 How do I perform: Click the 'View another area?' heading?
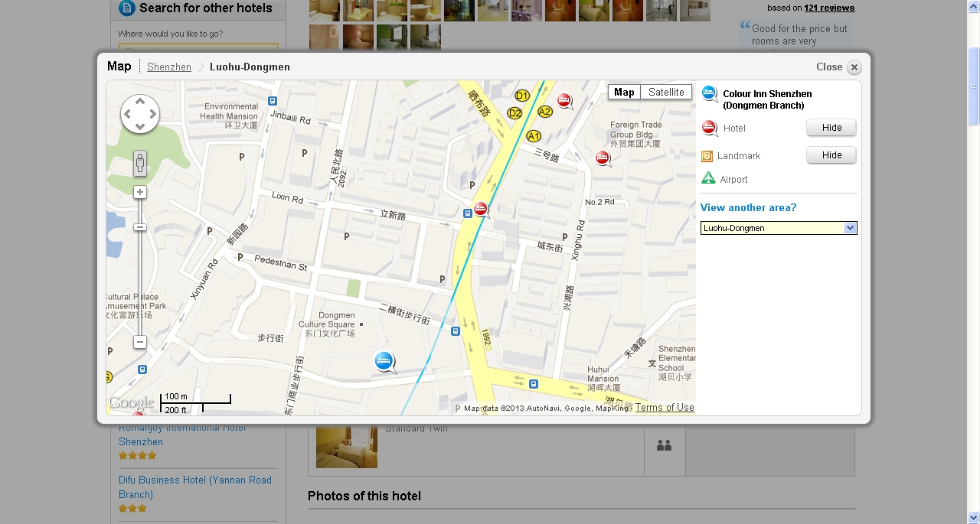pos(748,208)
